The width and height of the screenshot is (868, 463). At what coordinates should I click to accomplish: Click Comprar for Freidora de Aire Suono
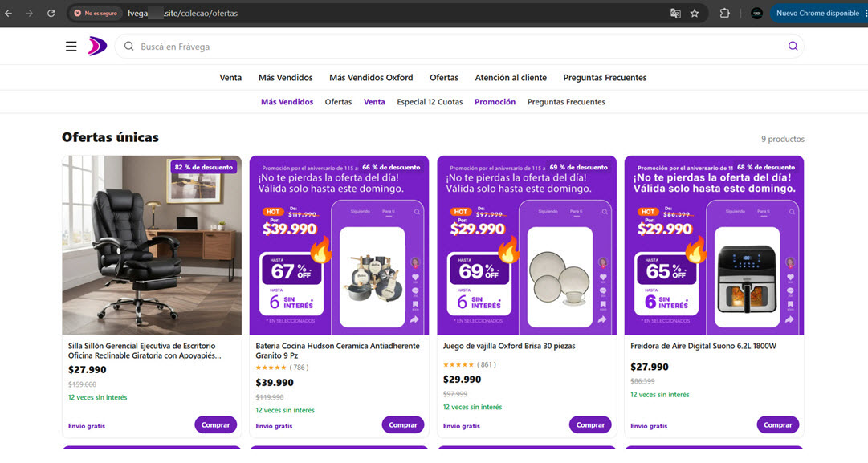pos(778,424)
